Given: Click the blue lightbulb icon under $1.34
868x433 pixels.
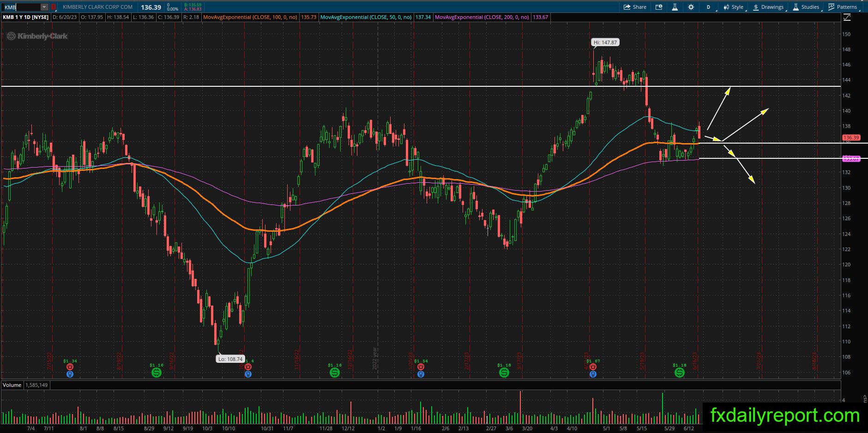Looking at the screenshot, I should [x=70, y=374].
